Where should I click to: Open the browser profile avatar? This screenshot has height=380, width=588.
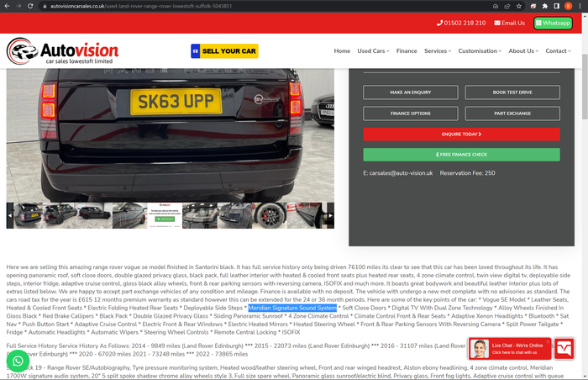(568, 6)
